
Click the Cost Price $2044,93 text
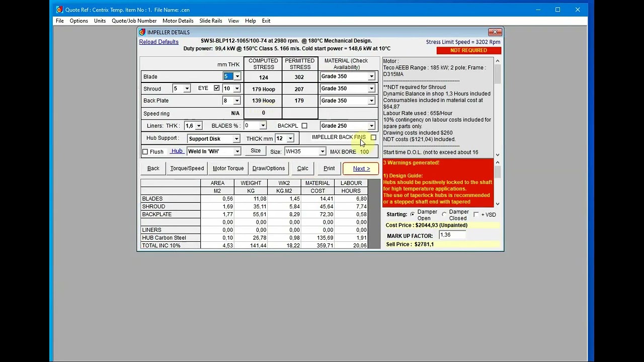tap(427, 225)
